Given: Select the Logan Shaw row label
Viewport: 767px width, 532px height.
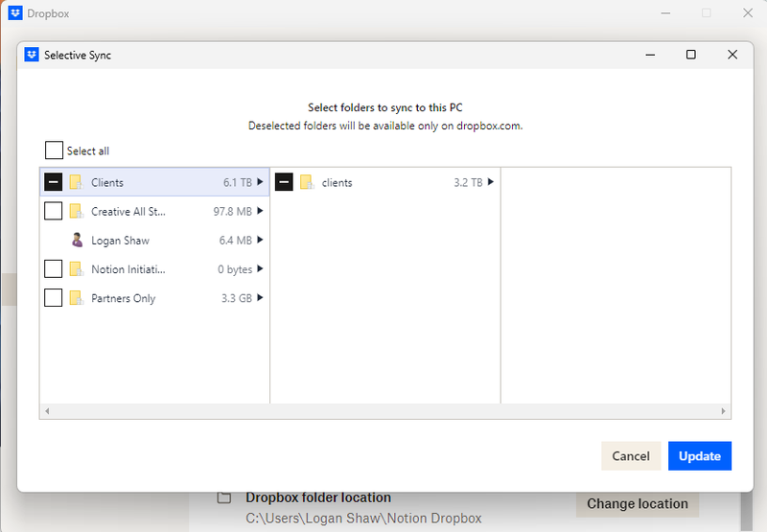Looking at the screenshot, I should click(x=121, y=240).
